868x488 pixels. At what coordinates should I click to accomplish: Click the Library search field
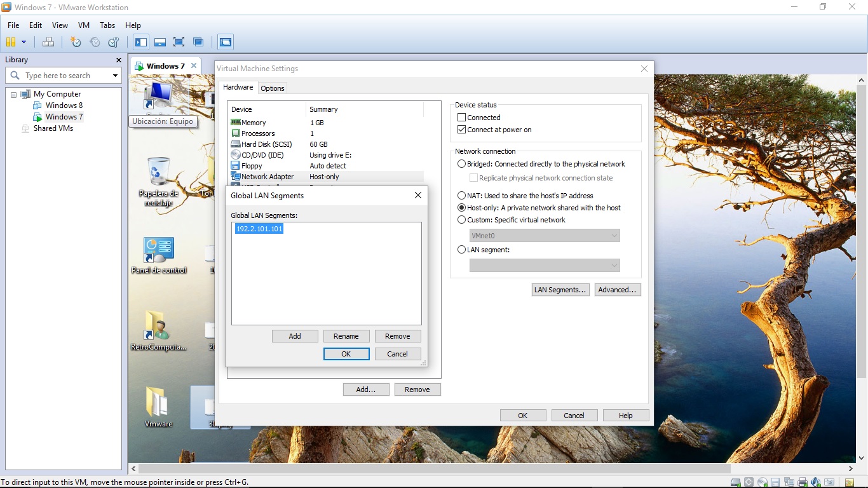click(x=64, y=76)
